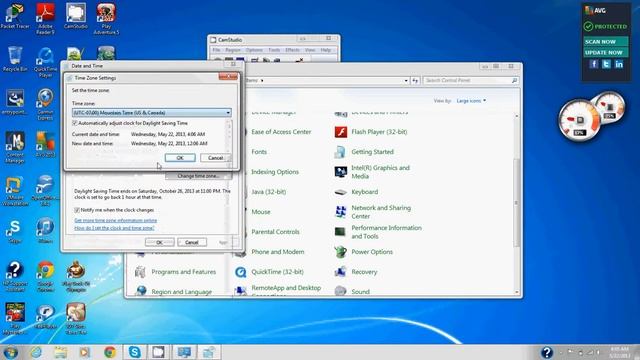Launch CamStudio from the desktop icon

point(76,17)
